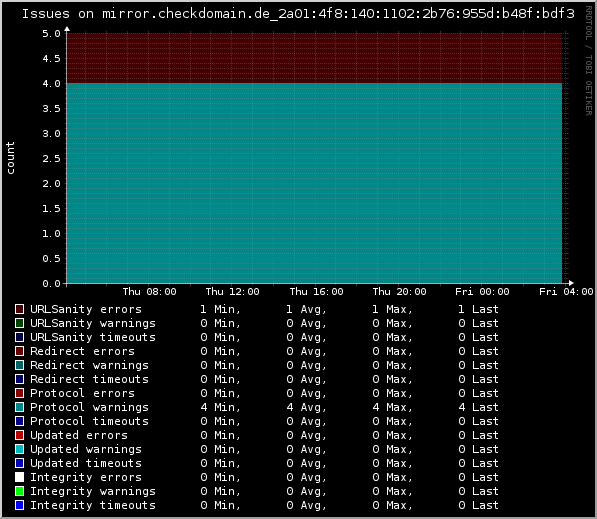Click the Redirect errors legend swatch
This screenshot has width=597, height=519.
pos(19,351)
